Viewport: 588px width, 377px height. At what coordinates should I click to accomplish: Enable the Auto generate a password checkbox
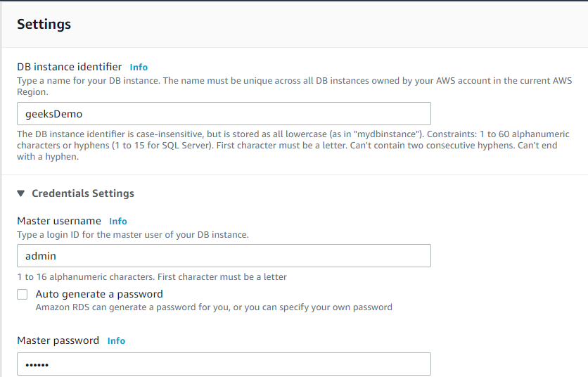[x=23, y=295]
